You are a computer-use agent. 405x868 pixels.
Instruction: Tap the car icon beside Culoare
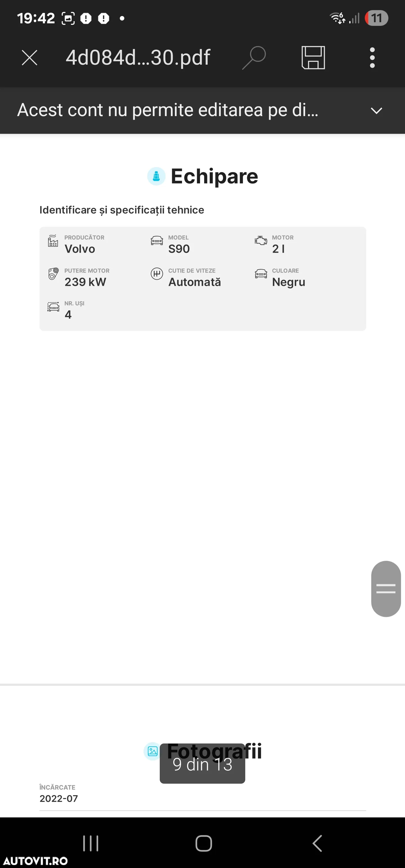pos(261,273)
